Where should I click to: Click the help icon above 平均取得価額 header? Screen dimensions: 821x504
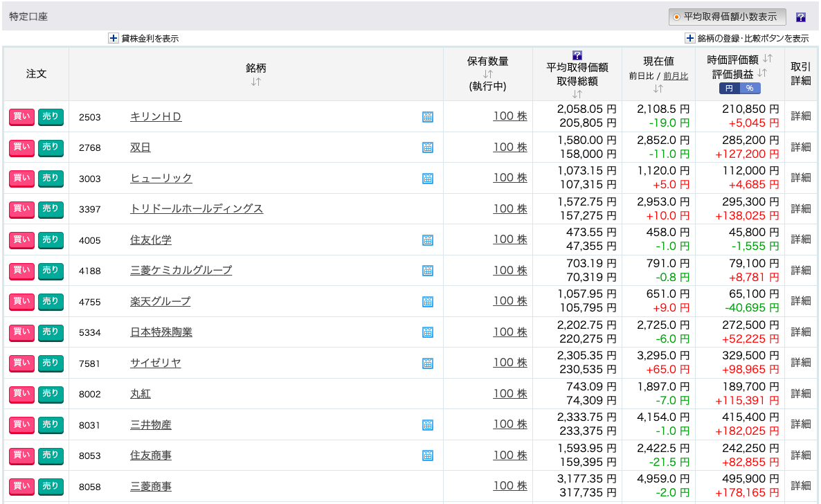pos(577,55)
